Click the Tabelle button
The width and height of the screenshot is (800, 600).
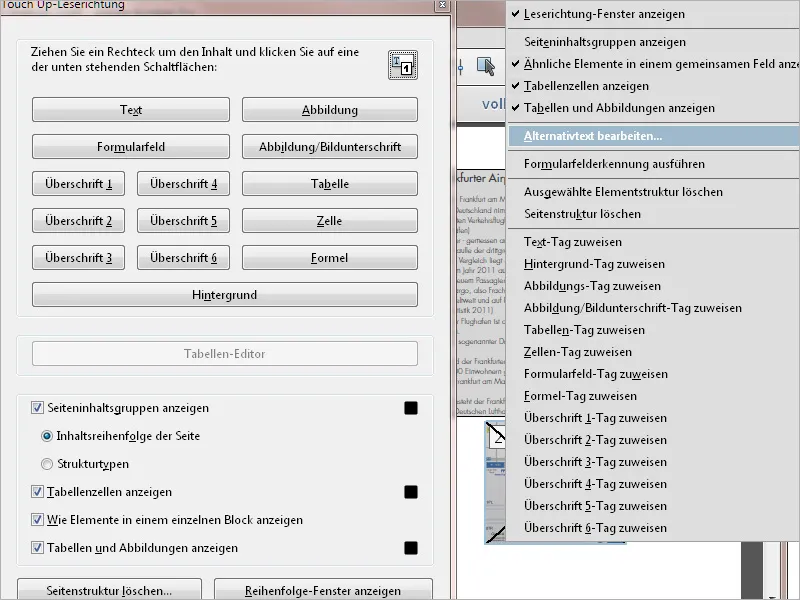click(330, 184)
